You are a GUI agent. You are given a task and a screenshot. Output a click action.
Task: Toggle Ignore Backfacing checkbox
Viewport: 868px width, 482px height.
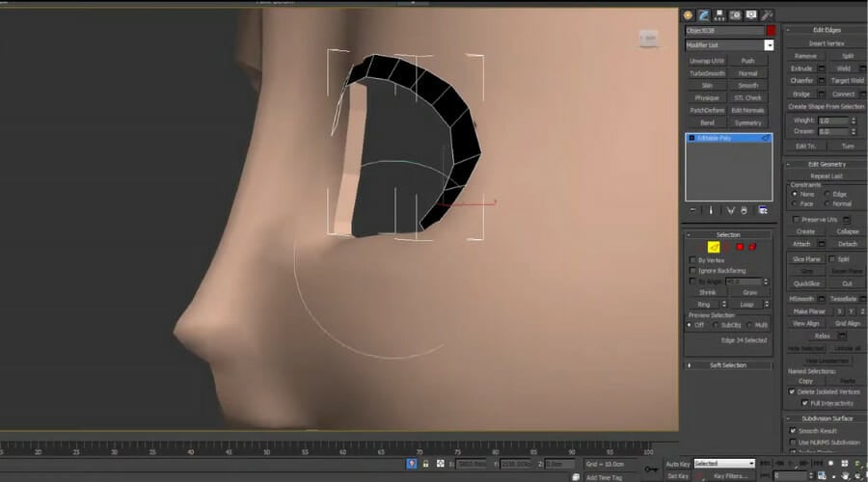692,271
